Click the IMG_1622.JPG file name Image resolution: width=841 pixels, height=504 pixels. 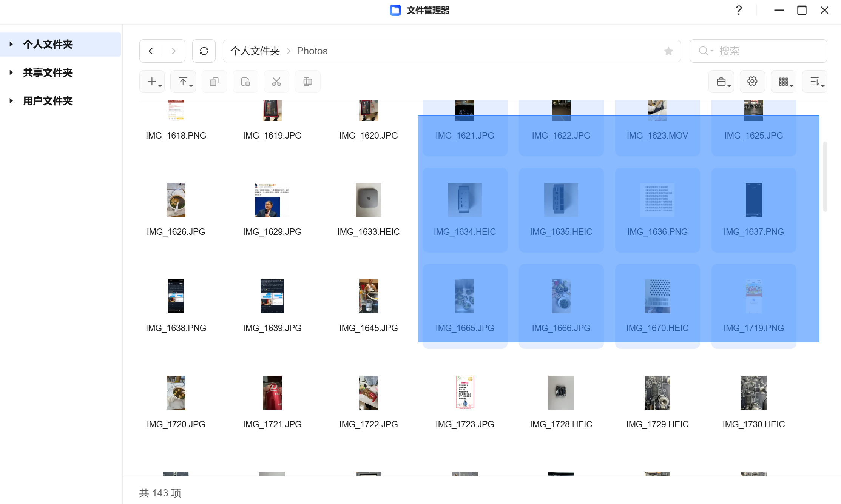coord(561,136)
